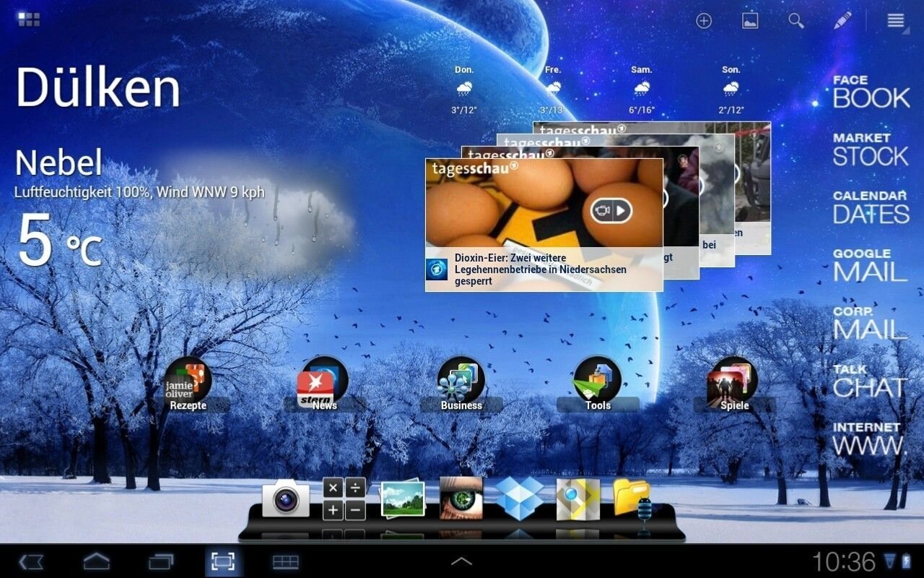Open the Google Mail shortcut
Image resolution: width=924 pixels, height=578 pixels.
869,265
